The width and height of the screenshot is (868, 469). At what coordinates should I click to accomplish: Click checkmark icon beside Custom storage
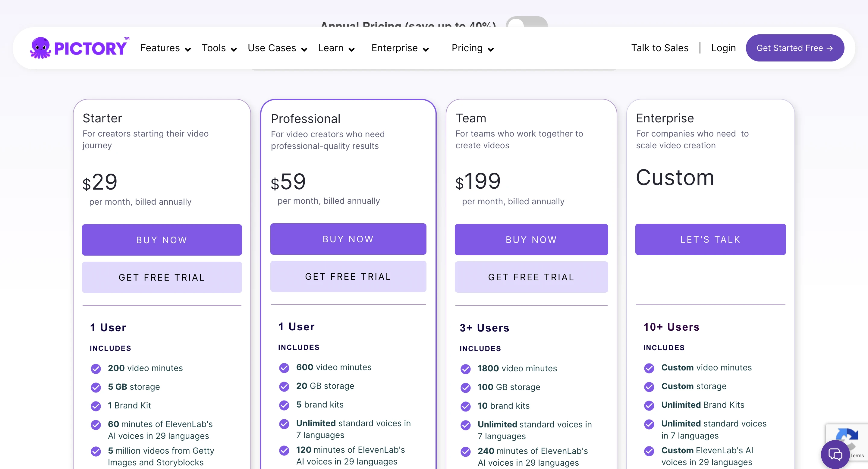pos(649,387)
